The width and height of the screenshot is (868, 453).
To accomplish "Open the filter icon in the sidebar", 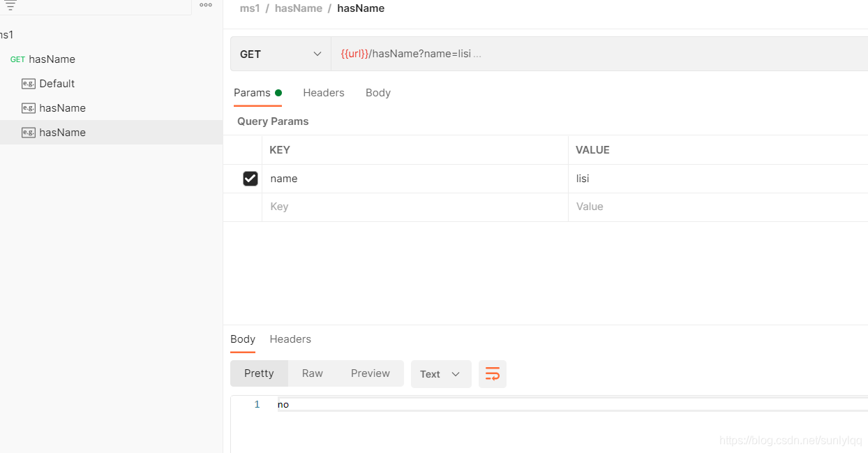I will [10, 6].
